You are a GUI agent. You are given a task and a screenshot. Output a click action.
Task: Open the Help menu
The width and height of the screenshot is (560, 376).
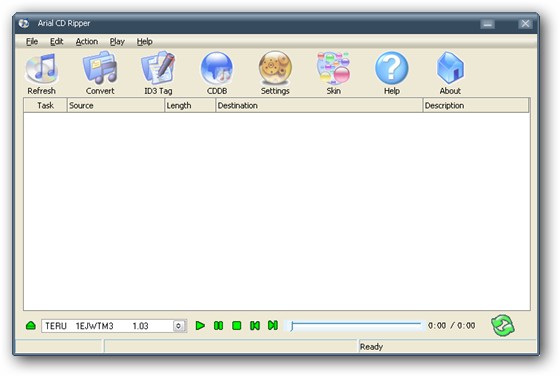(145, 42)
